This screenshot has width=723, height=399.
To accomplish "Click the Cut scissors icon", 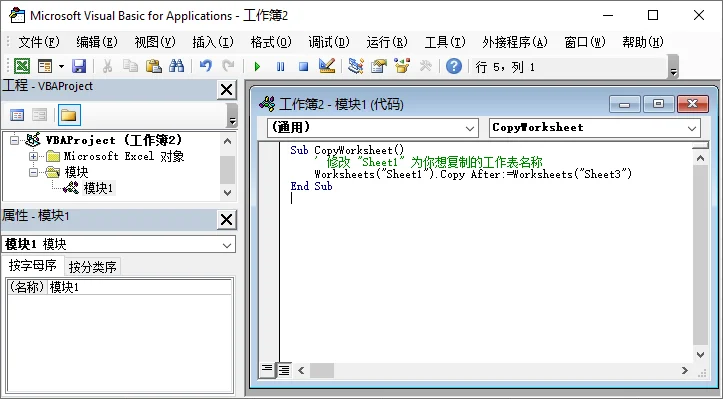I will 107,66.
